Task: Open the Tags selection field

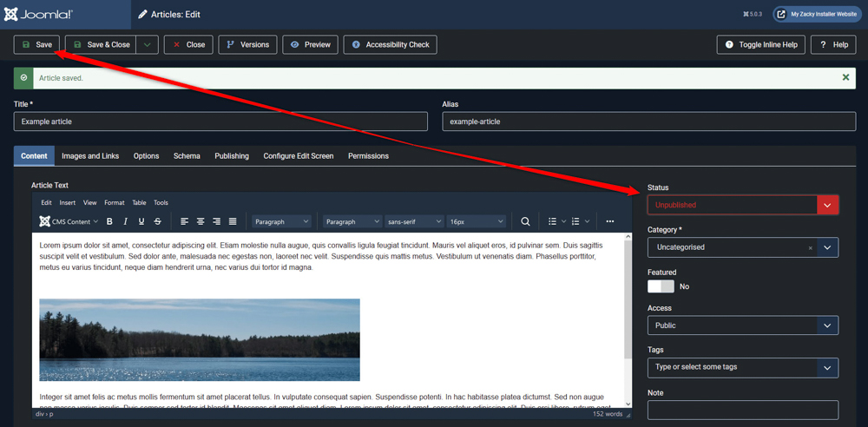Action: pyautogui.click(x=743, y=367)
